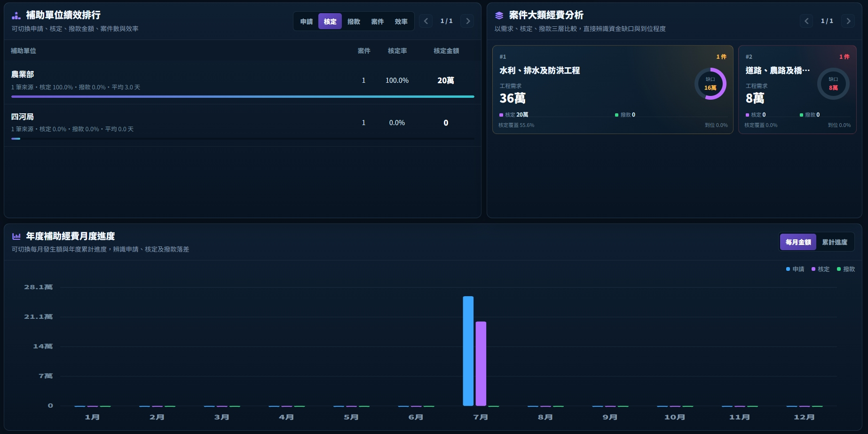Viewport: 868px width, 434px height.
Task: Click 核定覆蓋 55.6% text
Action: point(516,126)
